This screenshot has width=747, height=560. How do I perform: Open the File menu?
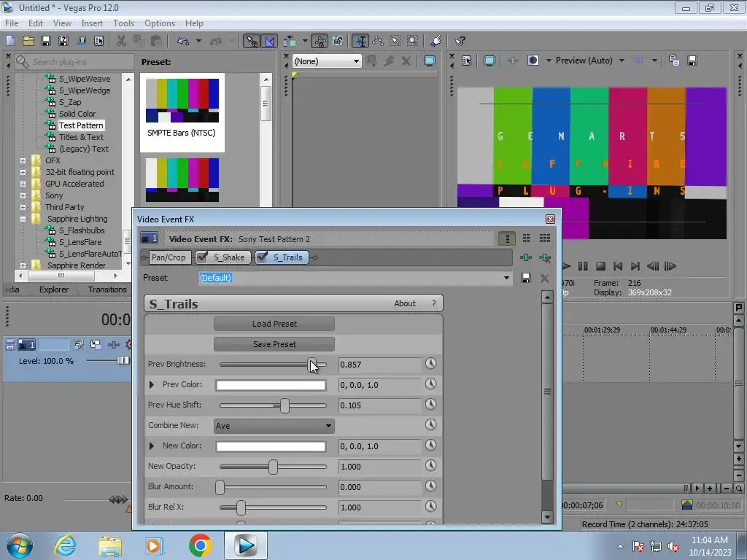click(x=12, y=23)
